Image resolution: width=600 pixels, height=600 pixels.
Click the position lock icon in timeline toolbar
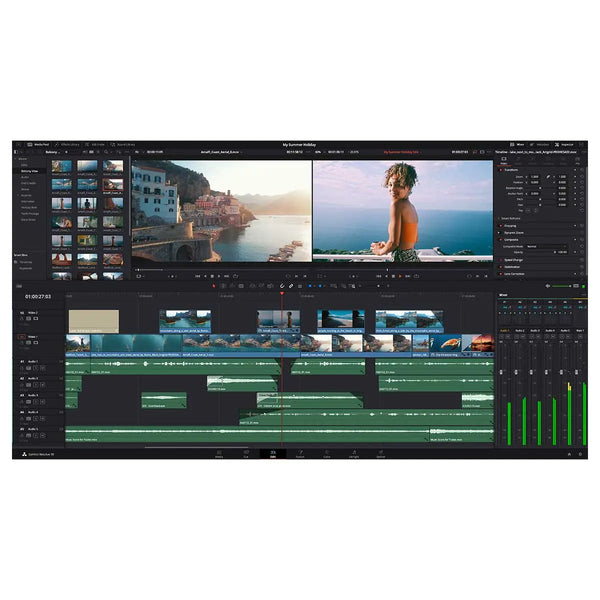[x=300, y=286]
